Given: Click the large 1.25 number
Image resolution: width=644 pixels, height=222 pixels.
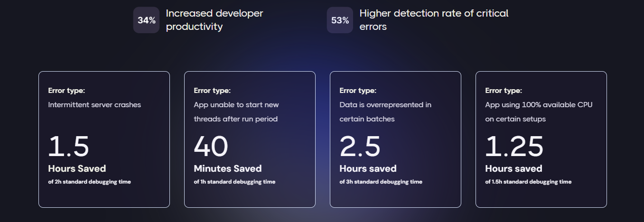Looking at the screenshot, I should tap(514, 147).
